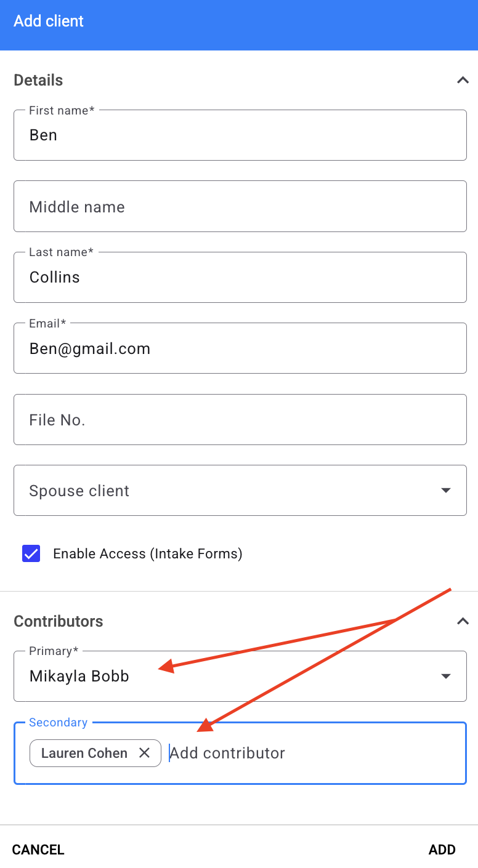Collapse the Details section chevron
Viewport: 478px width, 868px height.
(x=463, y=80)
